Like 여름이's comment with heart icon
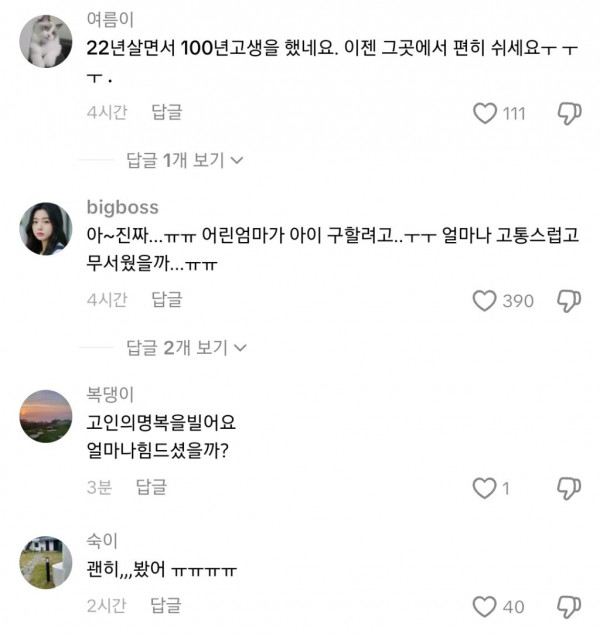Screen dimensions: 600x637 (x=485, y=113)
